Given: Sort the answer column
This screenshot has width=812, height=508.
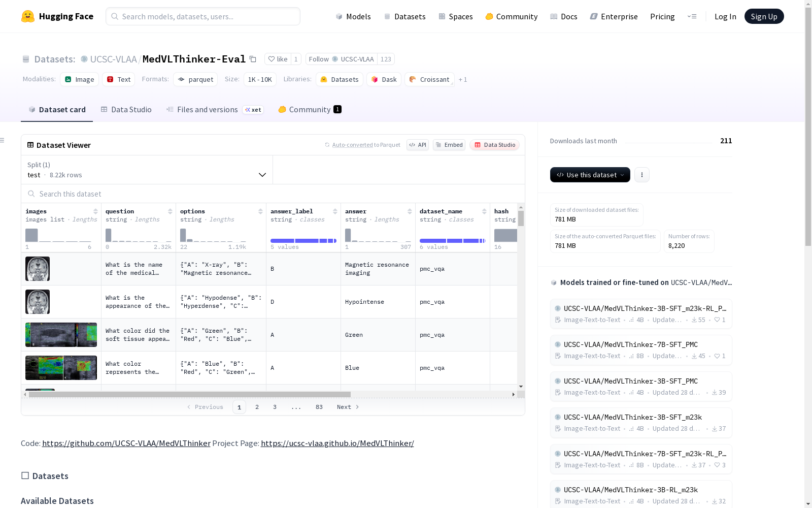Looking at the screenshot, I should [x=410, y=211].
